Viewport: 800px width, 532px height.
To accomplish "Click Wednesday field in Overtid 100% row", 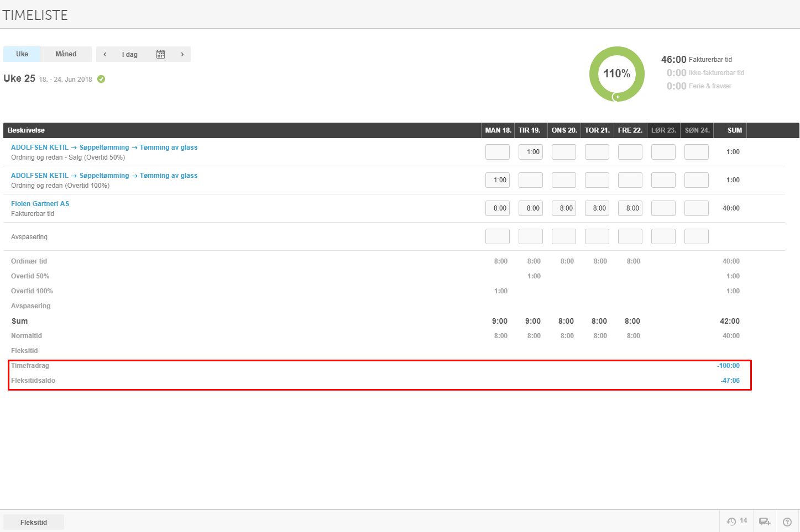I will click(564, 180).
